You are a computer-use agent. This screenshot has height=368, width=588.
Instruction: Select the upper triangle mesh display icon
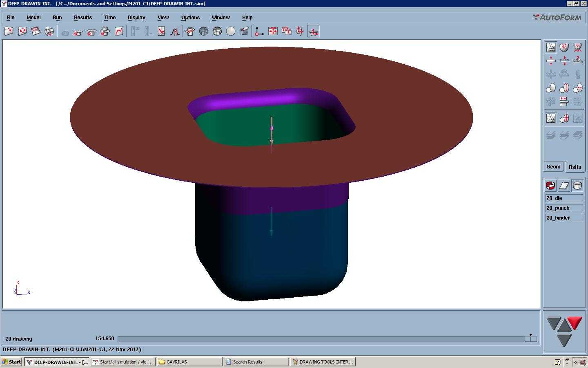(x=551, y=47)
